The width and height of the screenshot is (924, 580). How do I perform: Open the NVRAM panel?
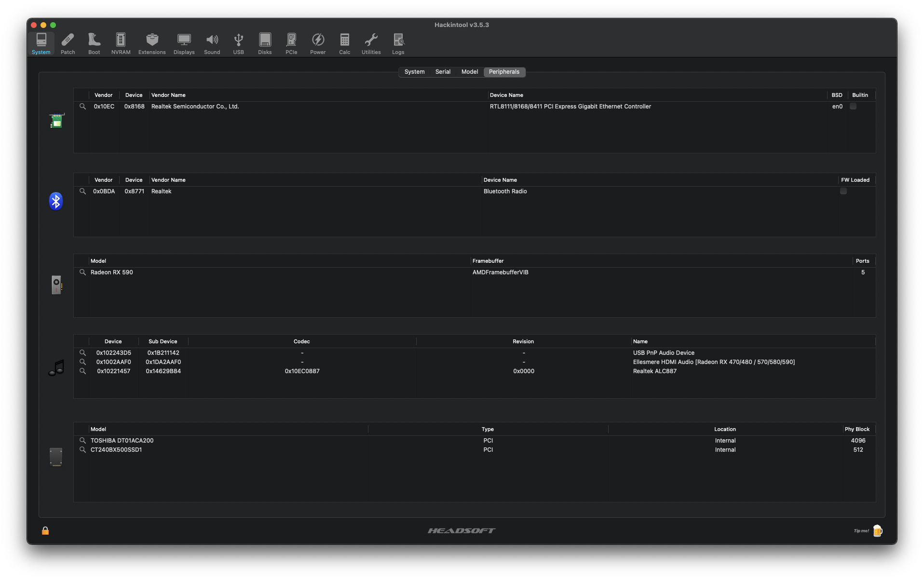pos(120,43)
